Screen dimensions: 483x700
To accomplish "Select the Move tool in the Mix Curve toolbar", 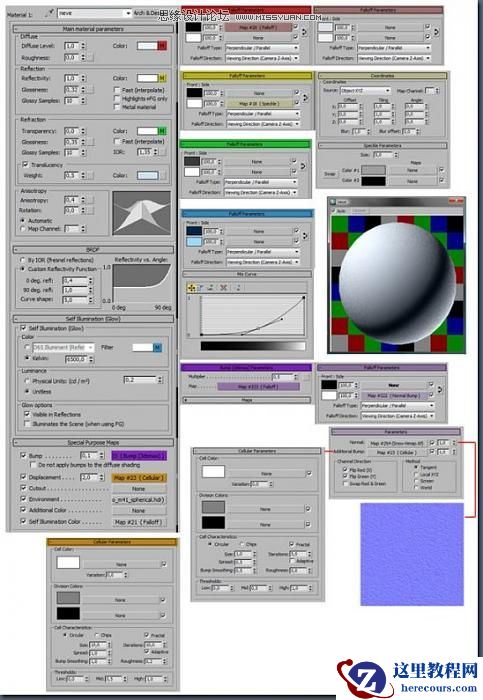I will pos(192,288).
